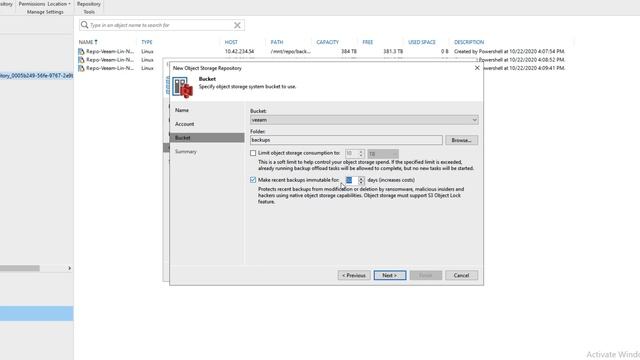Click the consumption limit spinner arrows

(361, 153)
